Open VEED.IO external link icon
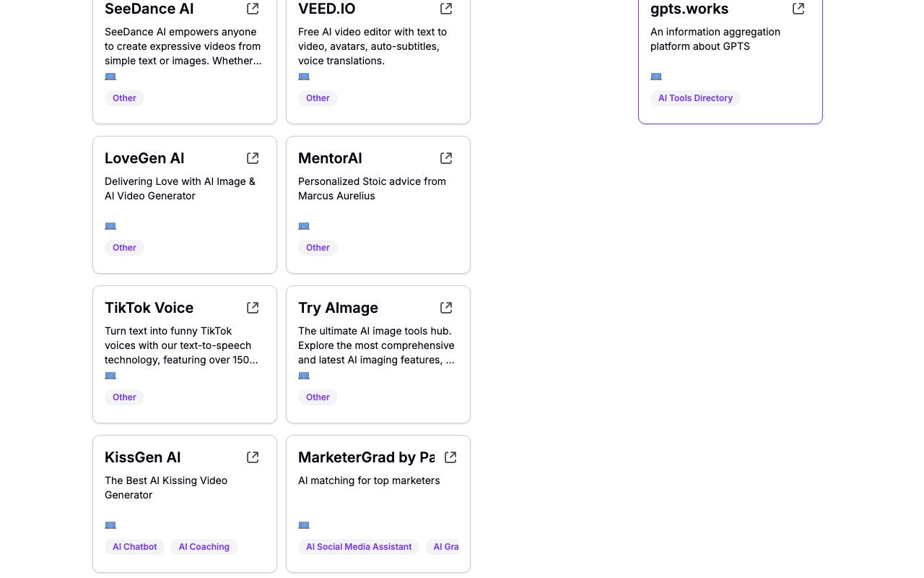This screenshot has height=578, width=924. [x=446, y=9]
